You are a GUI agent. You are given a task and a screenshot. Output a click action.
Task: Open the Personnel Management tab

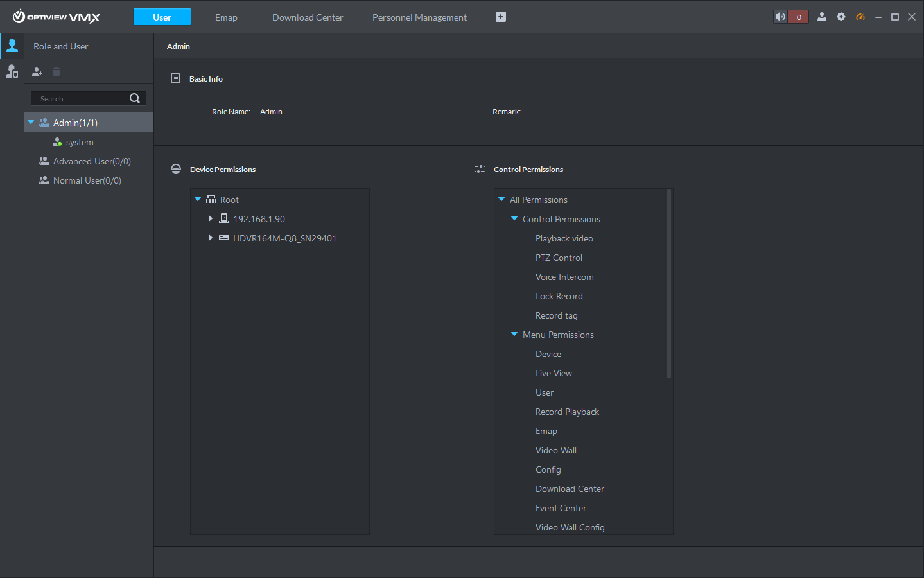click(x=419, y=17)
